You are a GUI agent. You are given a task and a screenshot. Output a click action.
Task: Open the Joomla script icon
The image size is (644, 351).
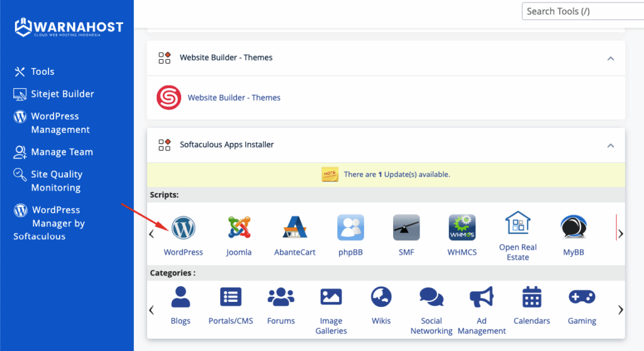(x=238, y=227)
